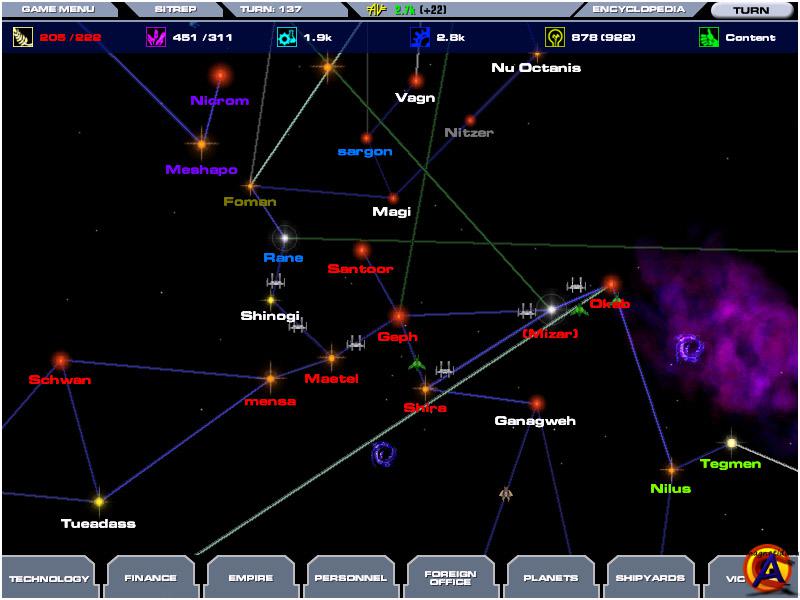
Task: Open the Sitrep report
Action: 174,9
